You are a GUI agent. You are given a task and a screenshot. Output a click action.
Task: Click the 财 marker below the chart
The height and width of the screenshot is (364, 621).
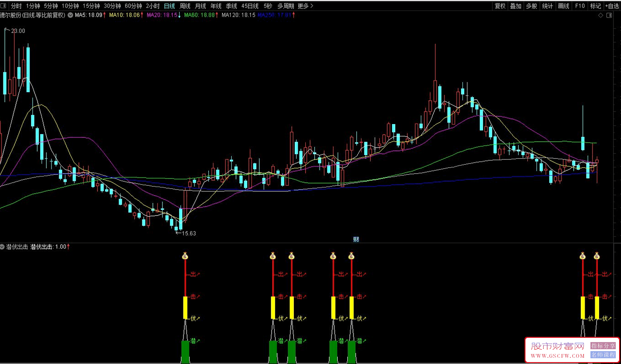click(356, 239)
